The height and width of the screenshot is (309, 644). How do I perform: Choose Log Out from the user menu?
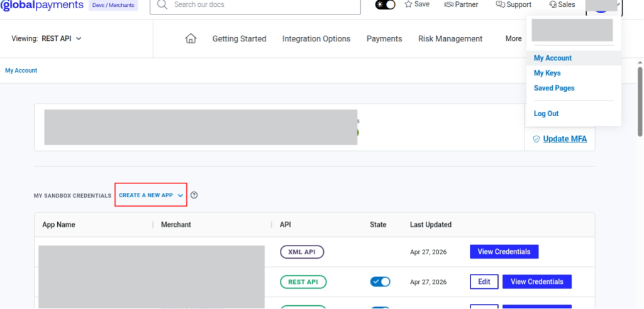pos(547,114)
